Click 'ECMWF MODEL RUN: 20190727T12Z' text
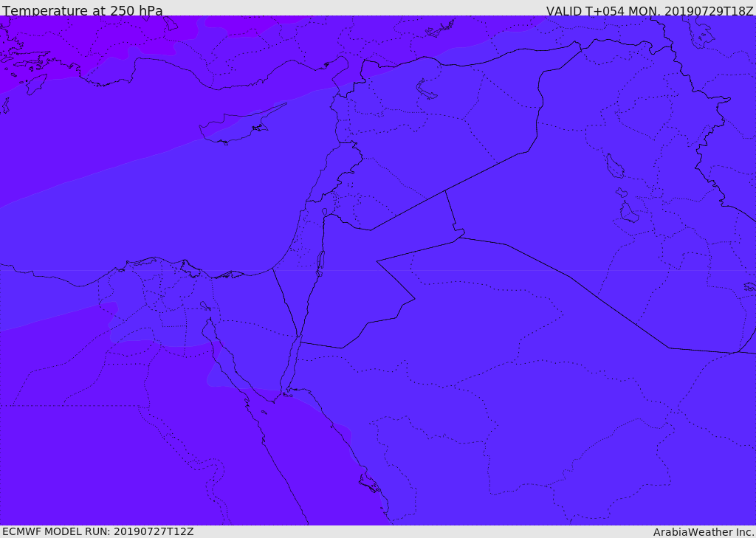The width and height of the screenshot is (756, 538). pos(98,531)
